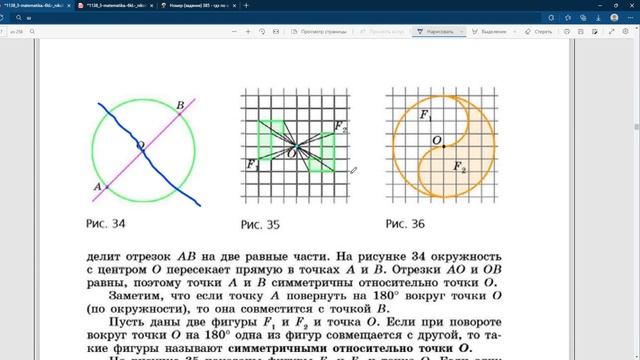Click the save icon in PDF toolbar

580,31
